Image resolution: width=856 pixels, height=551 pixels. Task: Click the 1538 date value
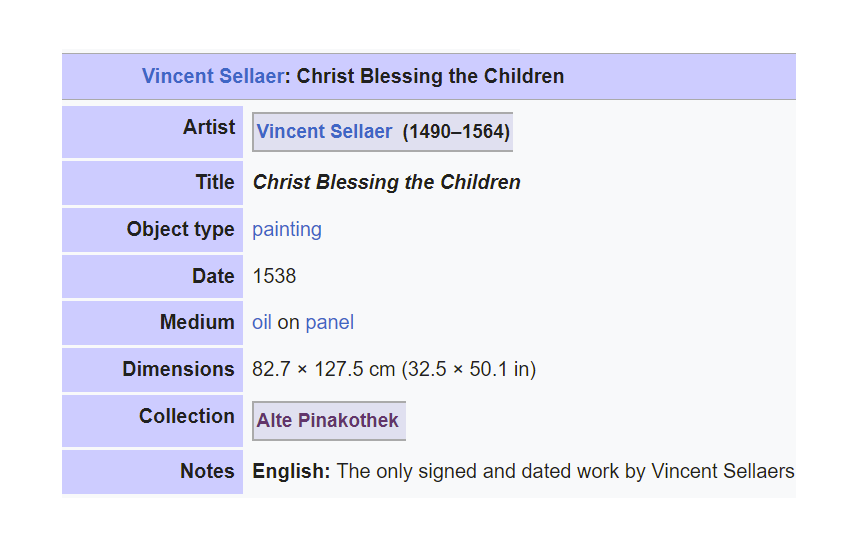(x=274, y=276)
